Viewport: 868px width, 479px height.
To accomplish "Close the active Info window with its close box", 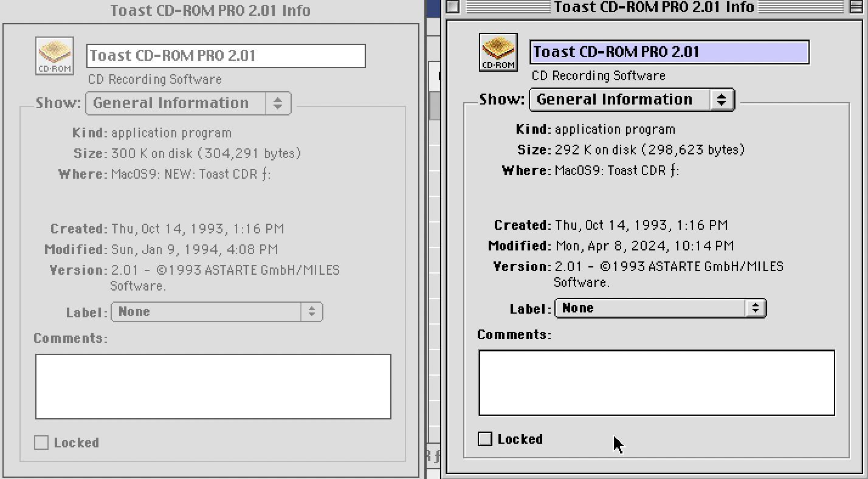I will [x=453, y=7].
